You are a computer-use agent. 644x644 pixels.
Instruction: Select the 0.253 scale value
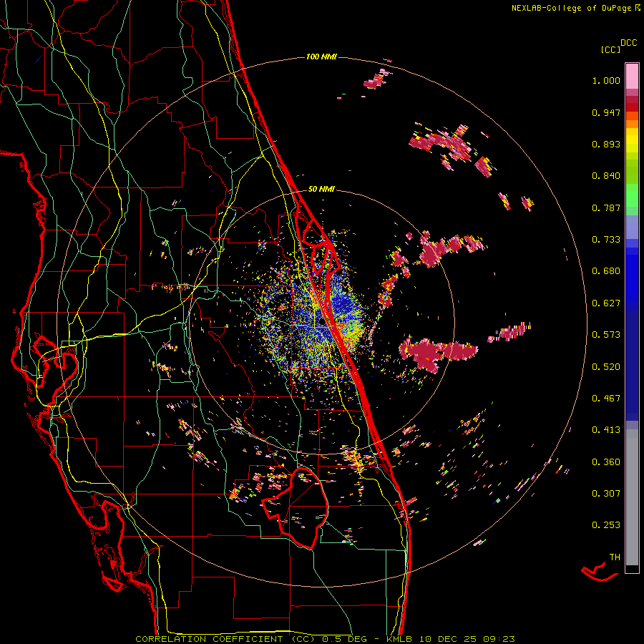coord(606,525)
